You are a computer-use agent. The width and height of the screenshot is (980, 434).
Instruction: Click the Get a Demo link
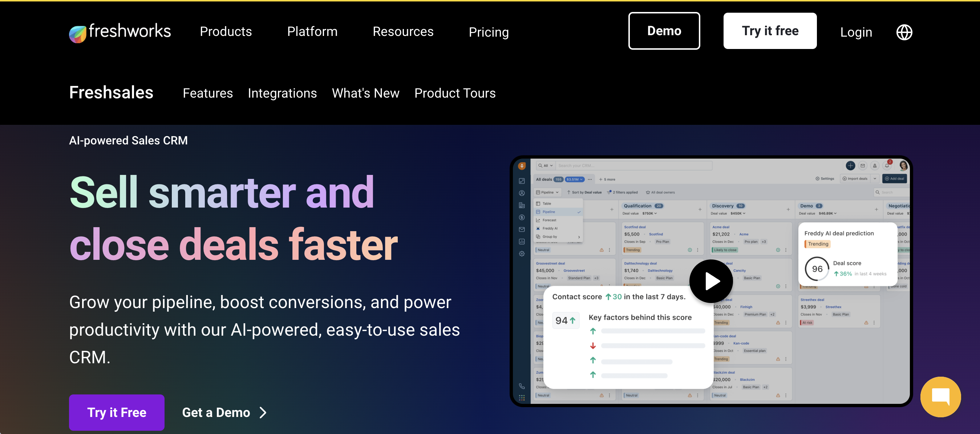pyautogui.click(x=216, y=412)
